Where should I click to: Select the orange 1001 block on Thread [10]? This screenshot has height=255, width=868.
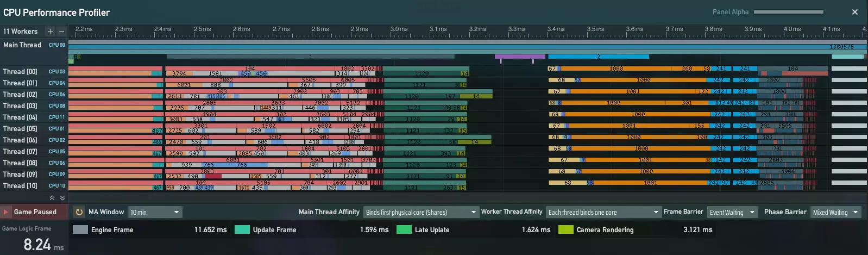click(x=650, y=183)
